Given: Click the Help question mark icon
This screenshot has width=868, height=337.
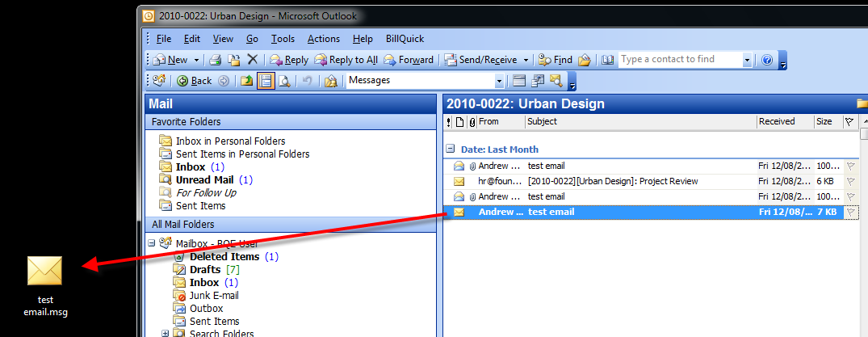Looking at the screenshot, I should coord(767,60).
